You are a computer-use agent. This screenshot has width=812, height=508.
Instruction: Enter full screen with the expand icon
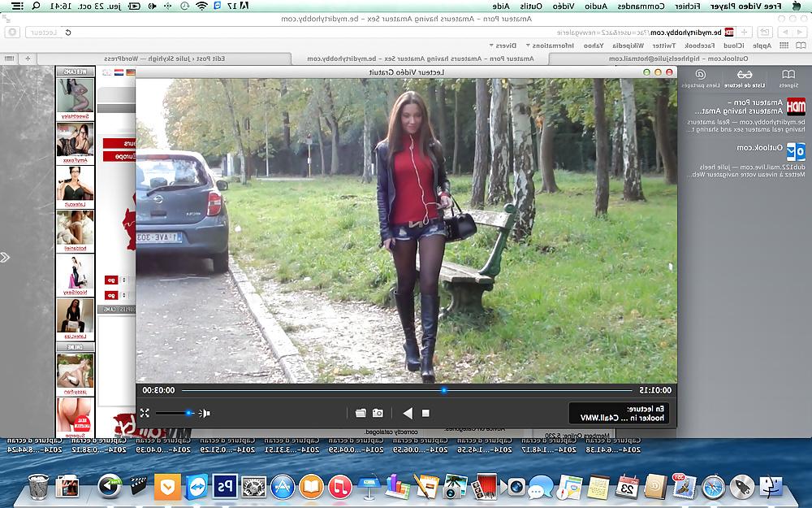[x=145, y=413]
